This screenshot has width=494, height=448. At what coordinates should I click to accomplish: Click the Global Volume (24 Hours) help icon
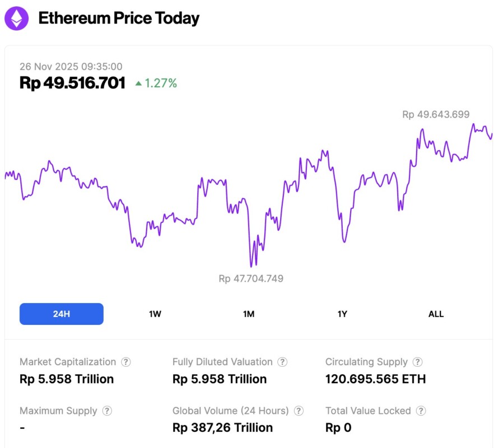(x=299, y=411)
